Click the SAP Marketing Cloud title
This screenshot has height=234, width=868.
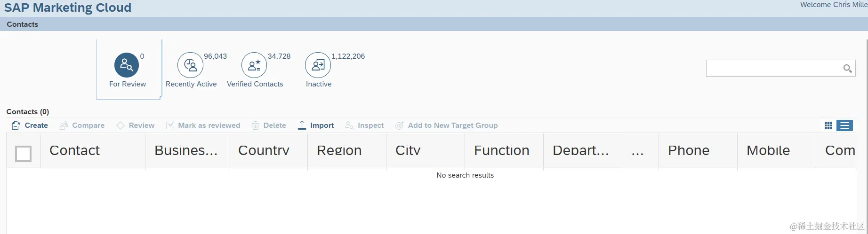(x=68, y=8)
